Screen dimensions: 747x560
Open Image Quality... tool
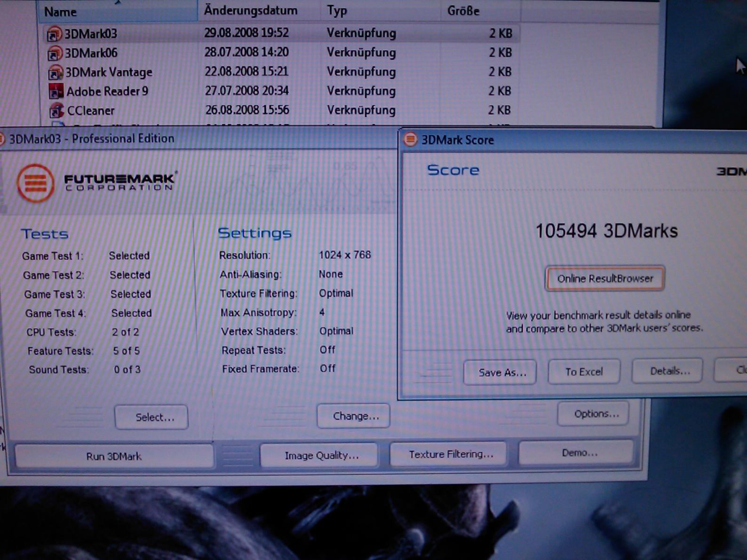(x=319, y=455)
